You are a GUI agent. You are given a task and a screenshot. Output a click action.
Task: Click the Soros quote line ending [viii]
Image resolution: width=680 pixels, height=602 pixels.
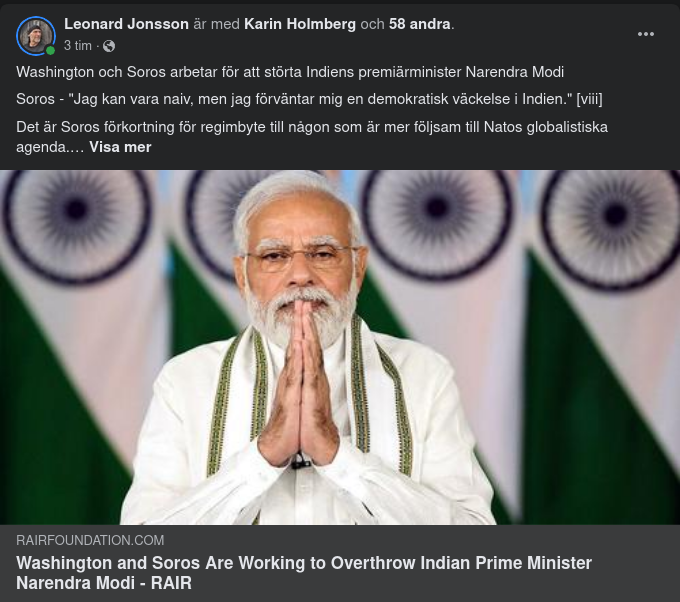coord(309,99)
